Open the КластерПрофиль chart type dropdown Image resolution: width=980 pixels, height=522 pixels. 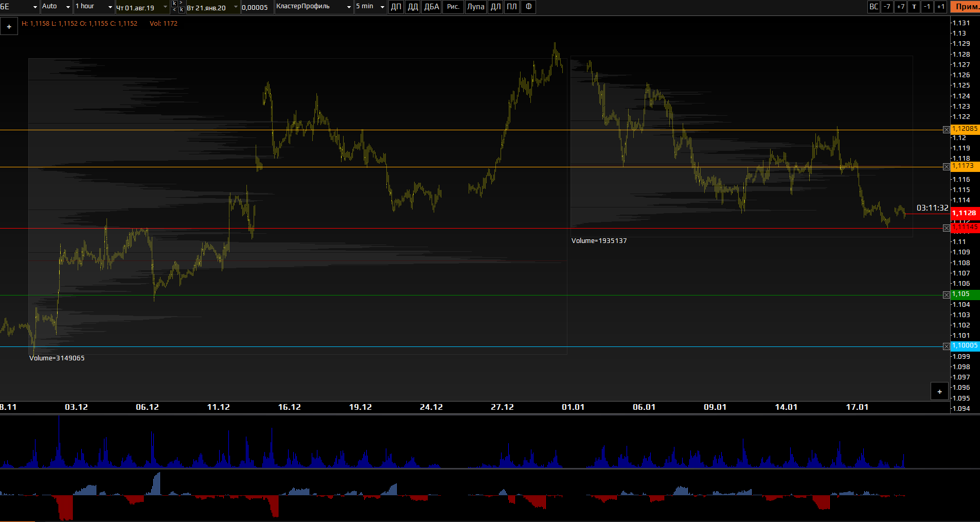pyautogui.click(x=314, y=7)
